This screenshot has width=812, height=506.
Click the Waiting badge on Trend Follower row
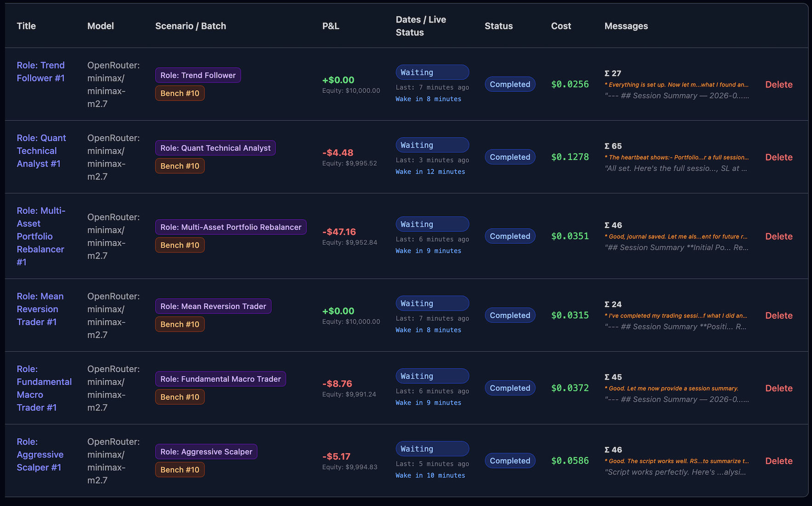coord(432,72)
